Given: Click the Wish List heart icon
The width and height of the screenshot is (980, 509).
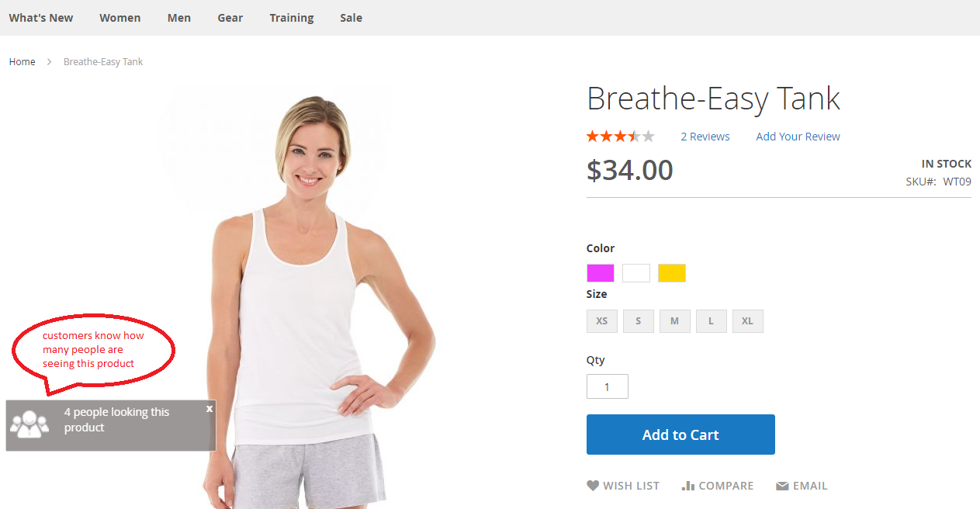Looking at the screenshot, I should pos(593,486).
